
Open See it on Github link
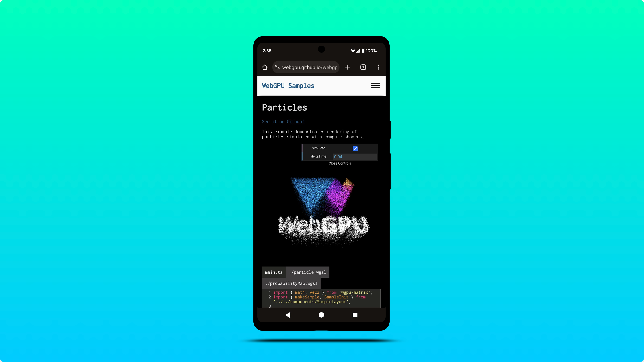[x=283, y=122]
